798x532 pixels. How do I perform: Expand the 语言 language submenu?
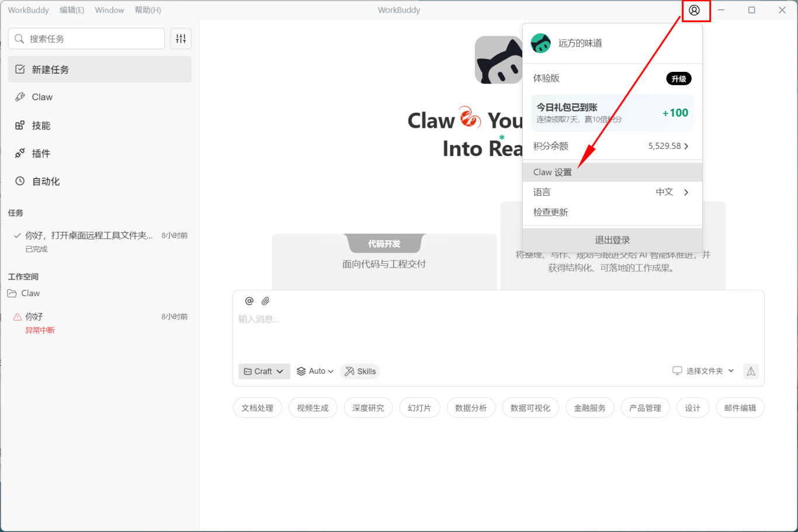point(612,192)
